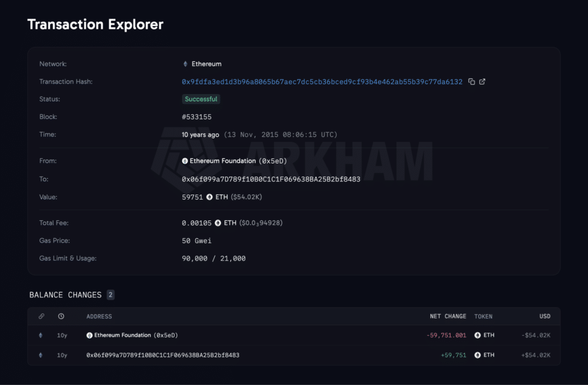The height and width of the screenshot is (385, 588).
Task: Open Ethereum Foundation (0x5eD) in Balance Changes
Action: click(x=136, y=335)
